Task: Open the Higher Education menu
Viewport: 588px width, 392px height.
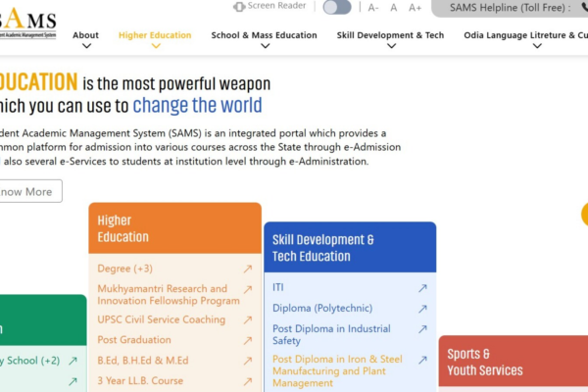Action: (x=155, y=36)
